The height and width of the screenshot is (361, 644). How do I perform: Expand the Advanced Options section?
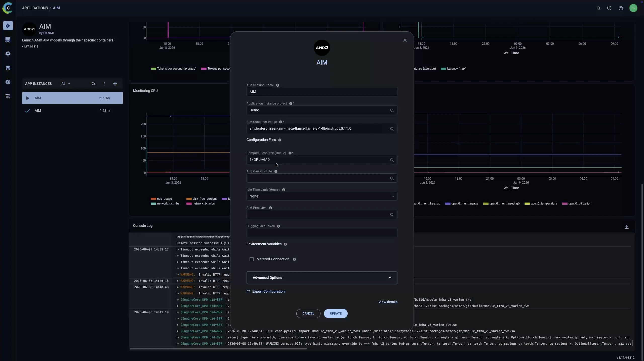[322, 278]
